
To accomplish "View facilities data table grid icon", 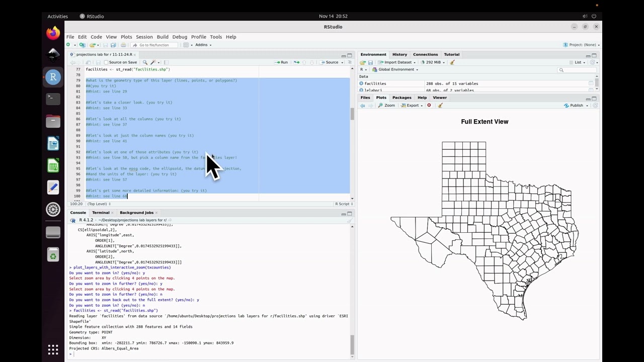I will tap(591, 83).
